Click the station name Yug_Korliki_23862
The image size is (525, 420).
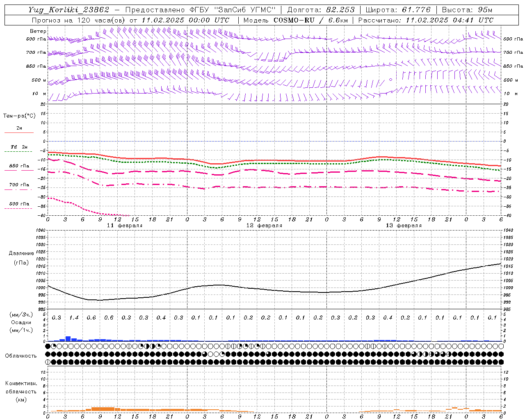pos(69,10)
